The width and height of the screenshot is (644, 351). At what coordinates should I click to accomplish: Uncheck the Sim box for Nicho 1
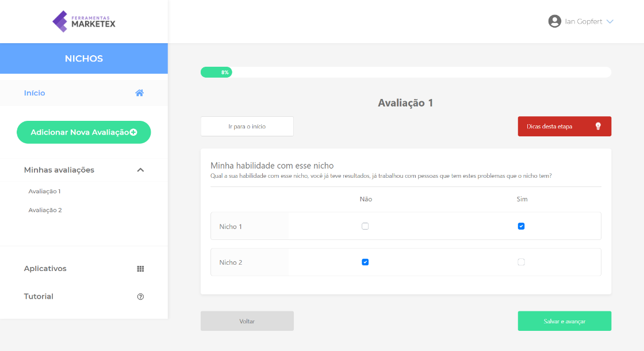point(521,226)
